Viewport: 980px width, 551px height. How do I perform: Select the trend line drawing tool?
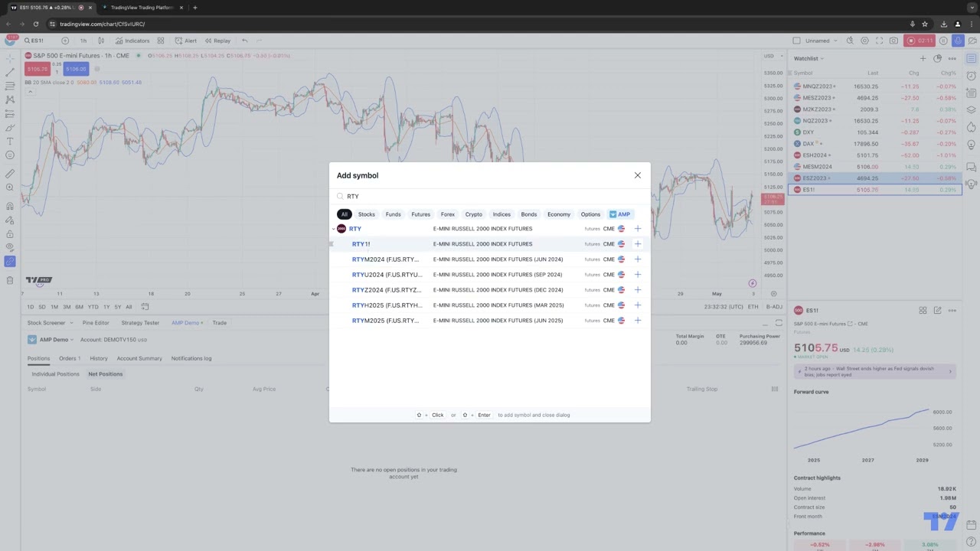click(x=10, y=72)
